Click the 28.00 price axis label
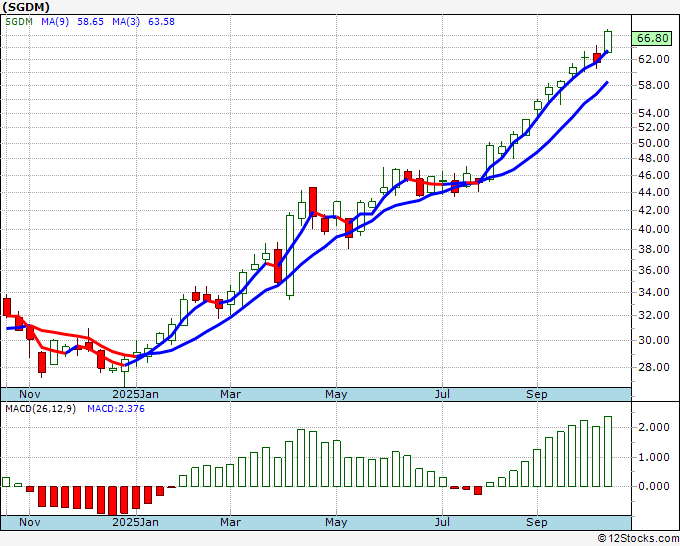The width and height of the screenshot is (680, 546). click(654, 367)
